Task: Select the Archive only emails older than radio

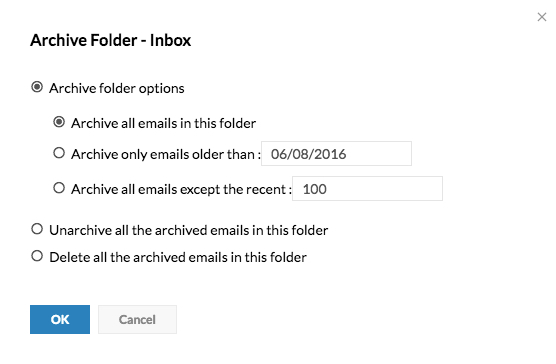Action: point(59,153)
